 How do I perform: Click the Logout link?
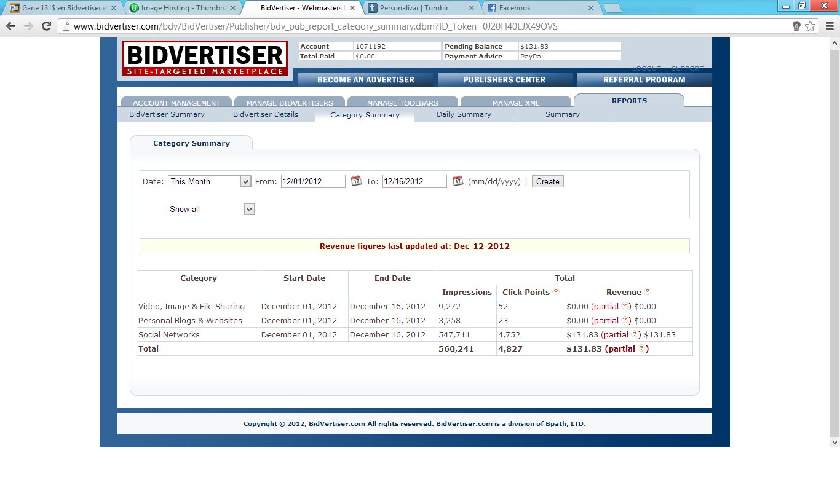point(646,69)
